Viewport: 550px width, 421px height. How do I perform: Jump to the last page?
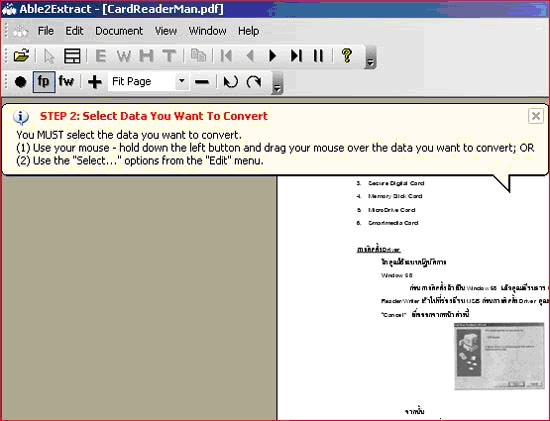tap(296, 56)
